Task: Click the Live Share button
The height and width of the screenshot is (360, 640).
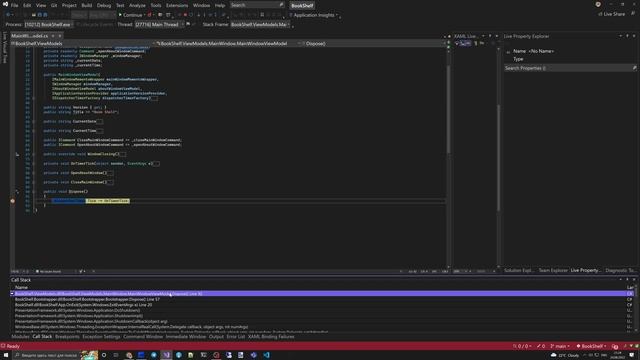Action: click(611, 14)
